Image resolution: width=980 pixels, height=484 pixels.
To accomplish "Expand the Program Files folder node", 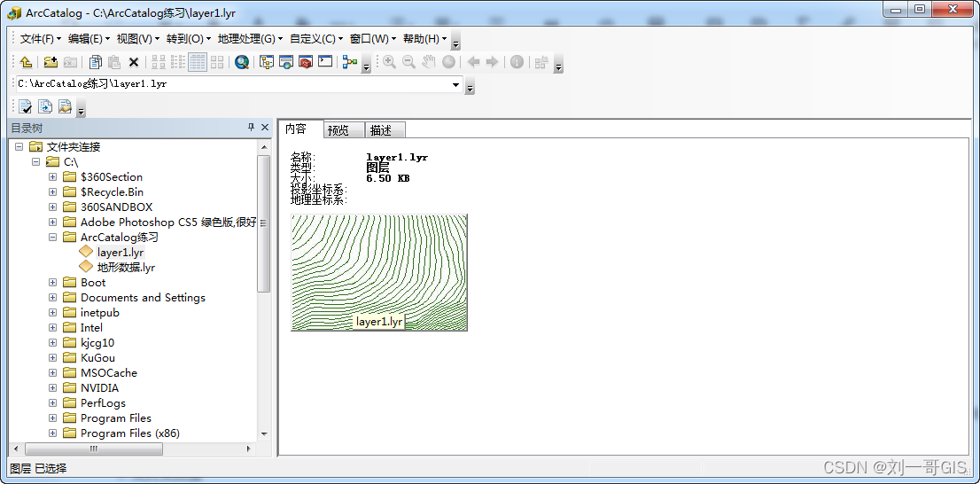I will pos(53,418).
